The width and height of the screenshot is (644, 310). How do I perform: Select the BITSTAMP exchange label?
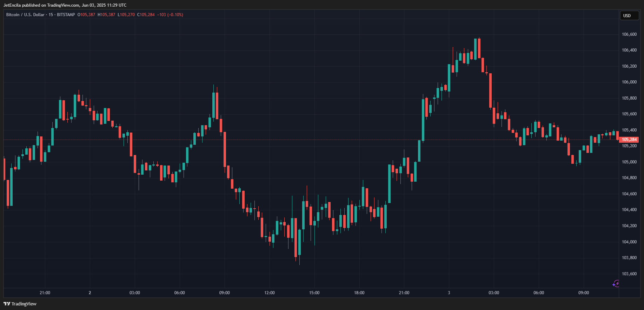point(66,15)
